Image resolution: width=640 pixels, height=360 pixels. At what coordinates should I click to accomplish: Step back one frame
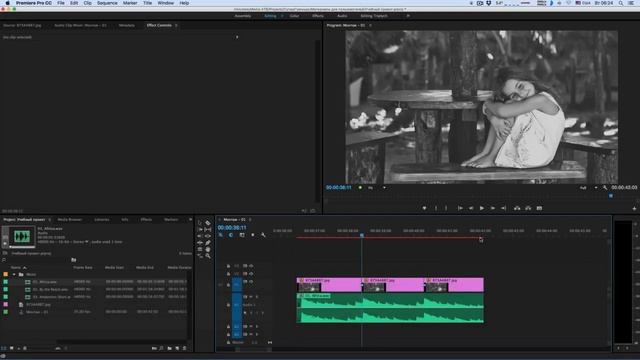471,208
